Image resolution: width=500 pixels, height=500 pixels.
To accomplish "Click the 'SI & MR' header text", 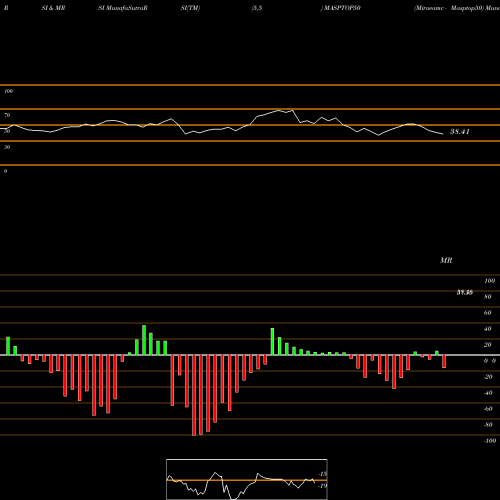I will [x=53, y=8].
